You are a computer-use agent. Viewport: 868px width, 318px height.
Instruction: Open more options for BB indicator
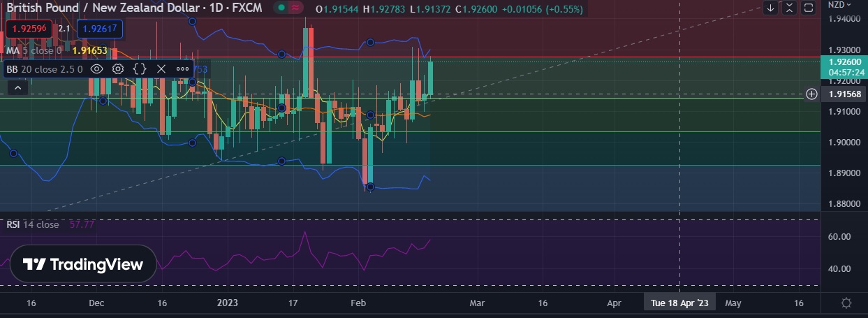tap(183, 68)
